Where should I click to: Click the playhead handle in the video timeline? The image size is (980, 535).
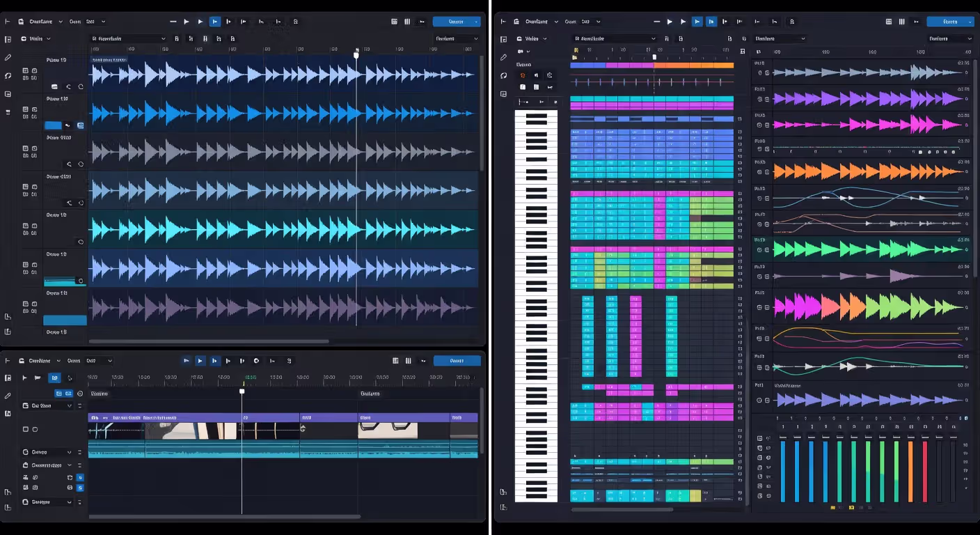tap(242, 391)
